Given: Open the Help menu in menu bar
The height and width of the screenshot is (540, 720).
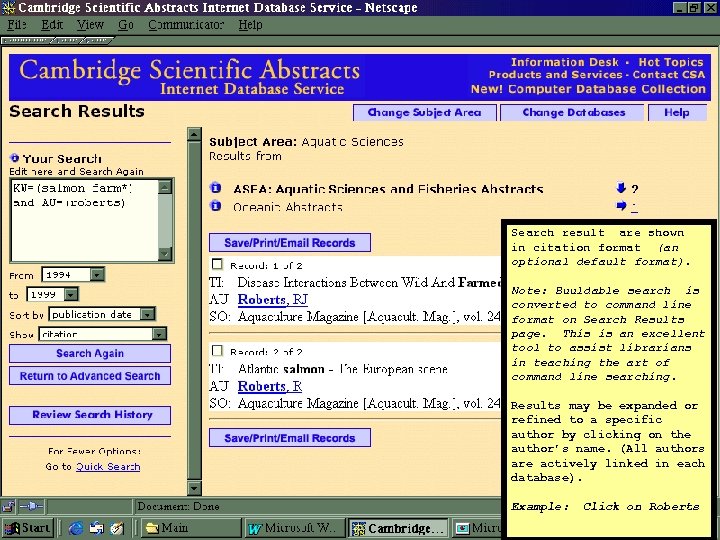Looking at the screenshot, I should [250, 25].
